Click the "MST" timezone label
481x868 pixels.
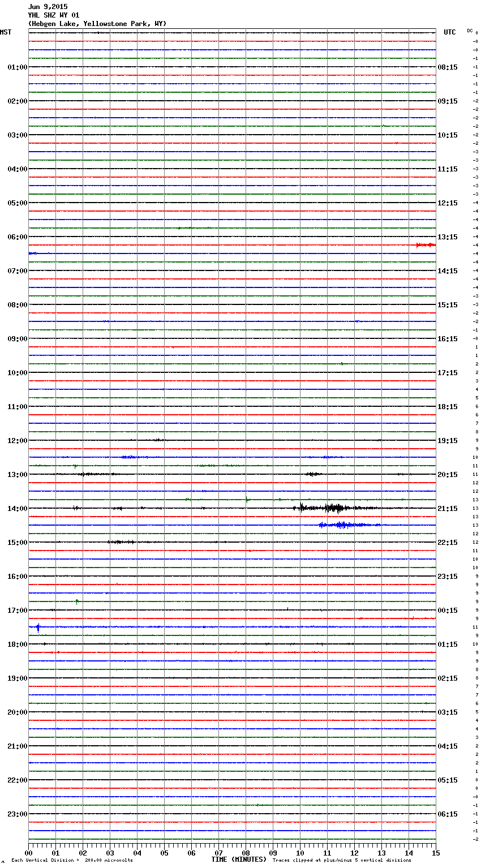6,32
